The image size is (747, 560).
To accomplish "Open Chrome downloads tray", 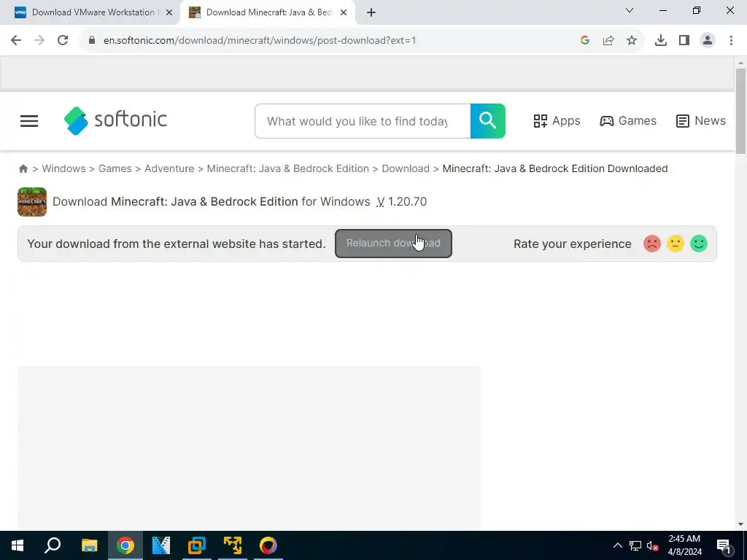I will (661, 41).
